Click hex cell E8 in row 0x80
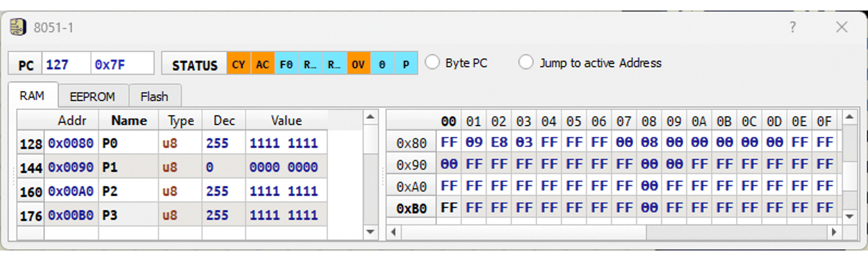Screen dimensions: 868x261 click(x=499, y=142)
